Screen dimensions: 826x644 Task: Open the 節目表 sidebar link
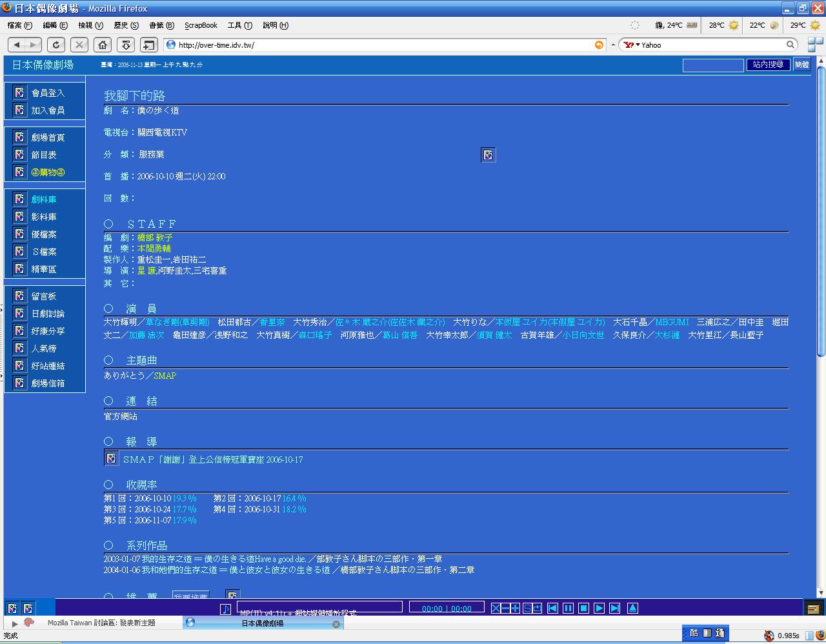click(x=44, y=155)
